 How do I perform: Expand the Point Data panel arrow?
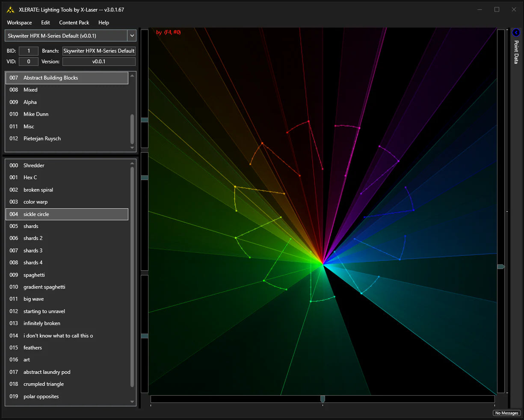pos(516,33)
